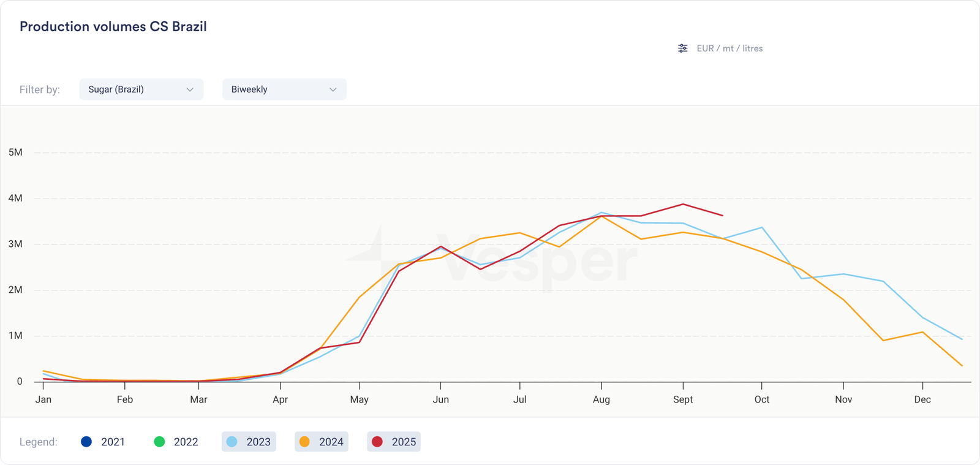
Task: Click the light blue 2023 legend dot
Action: [x=232, y=442]
